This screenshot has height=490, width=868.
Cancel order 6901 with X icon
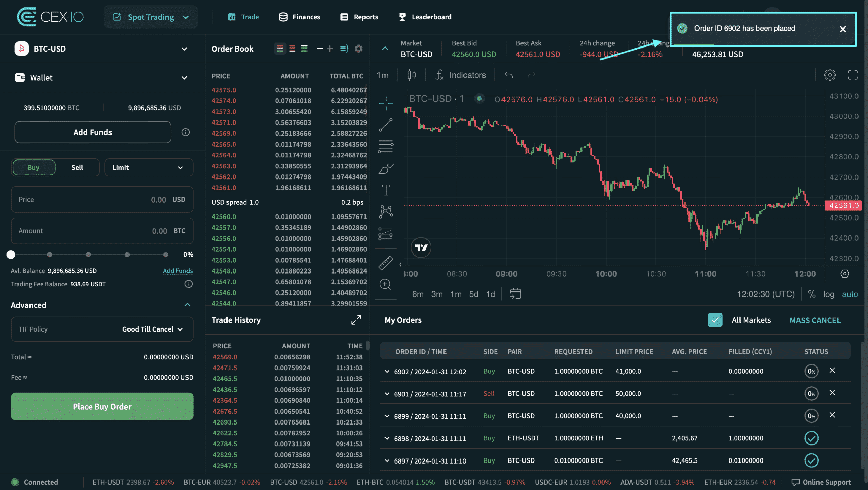(x=832, y=393)
